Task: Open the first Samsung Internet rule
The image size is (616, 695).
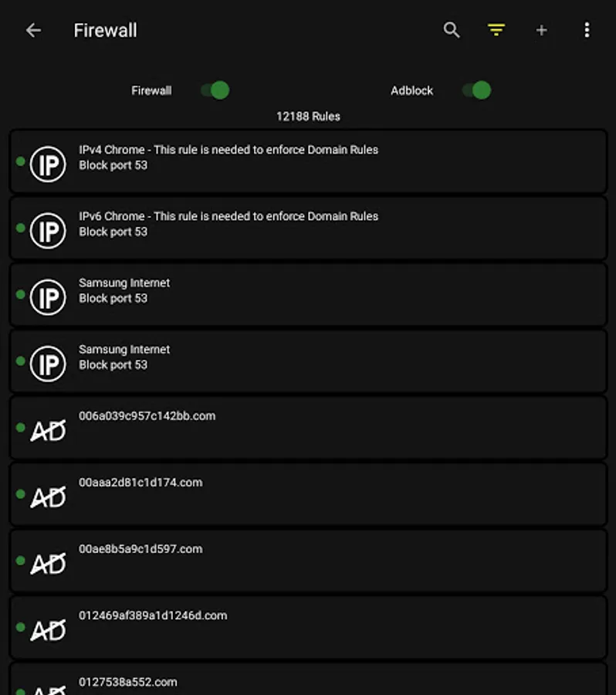Action: 308,295
